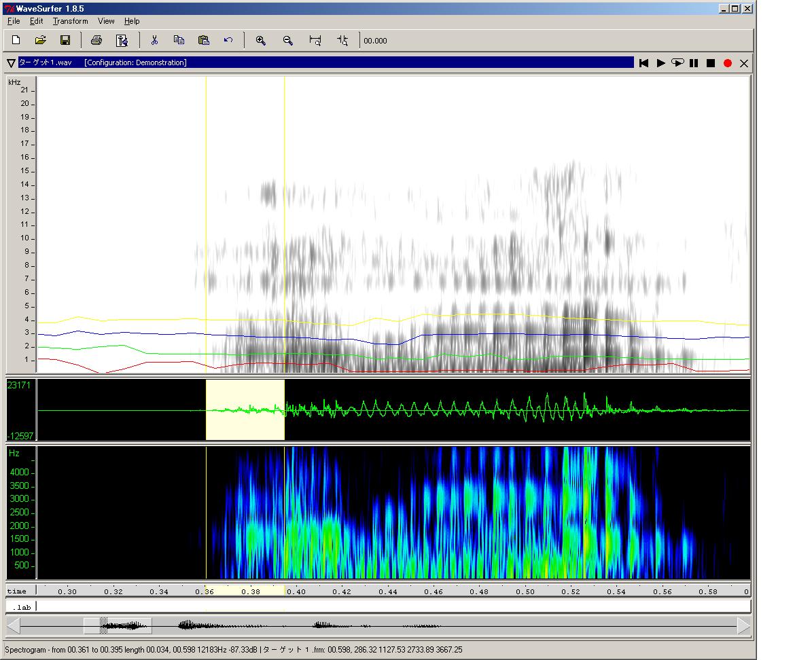Click the New file icon

pyautogui.click(x=16, y=41)
